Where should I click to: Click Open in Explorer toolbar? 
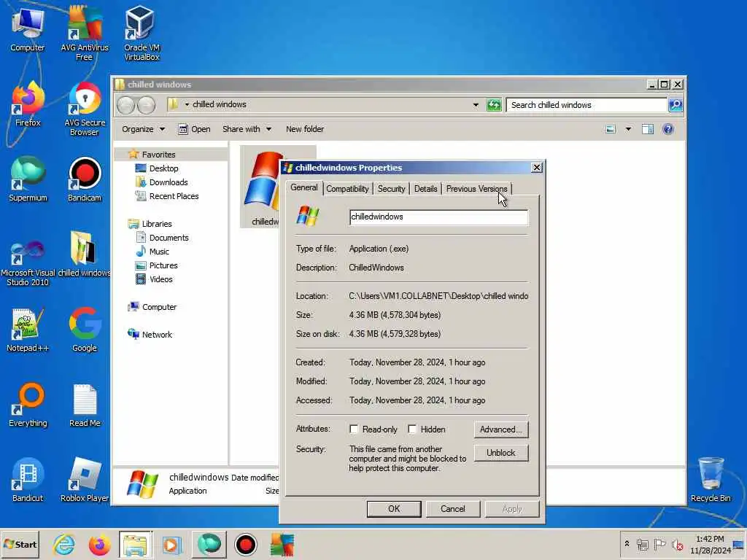click(x=194, y=129)
